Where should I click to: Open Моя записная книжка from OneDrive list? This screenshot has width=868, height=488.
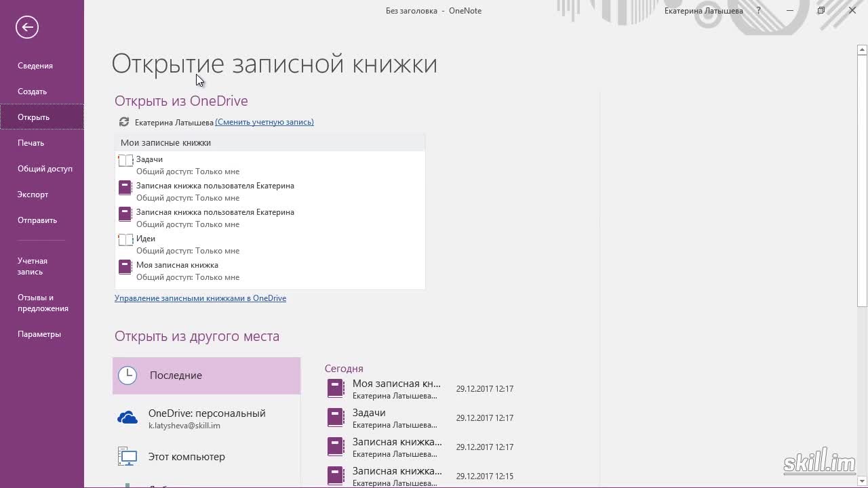[x=270, y=270]
